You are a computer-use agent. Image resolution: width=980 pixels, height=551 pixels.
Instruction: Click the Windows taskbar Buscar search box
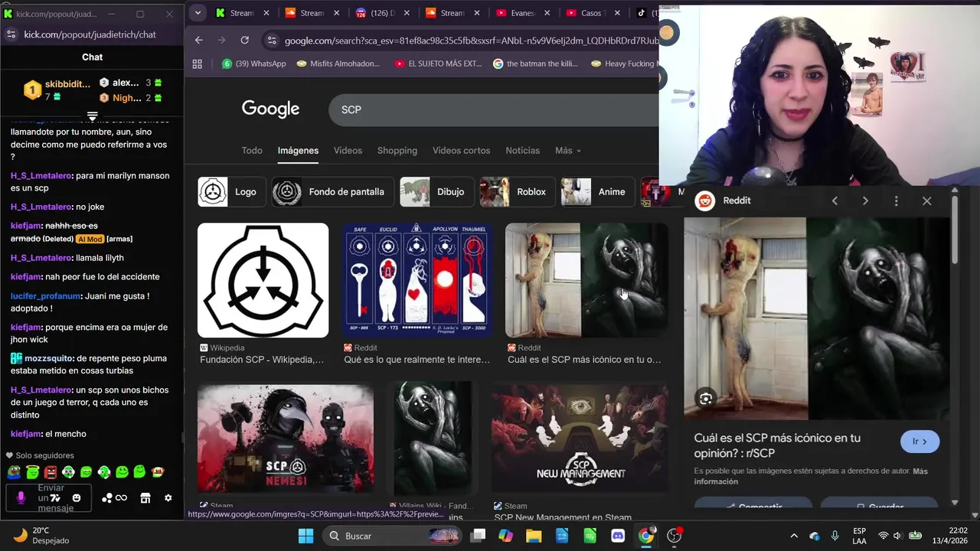[x=392, y=536]
